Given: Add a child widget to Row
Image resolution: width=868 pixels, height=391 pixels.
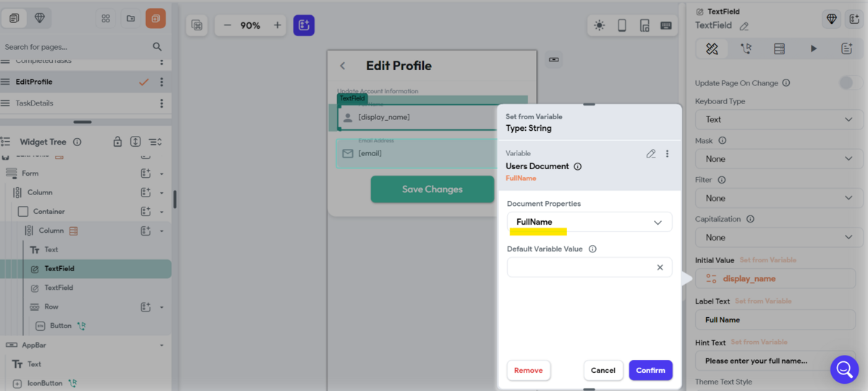Looking at the screenshot, I should pos(145,307).
